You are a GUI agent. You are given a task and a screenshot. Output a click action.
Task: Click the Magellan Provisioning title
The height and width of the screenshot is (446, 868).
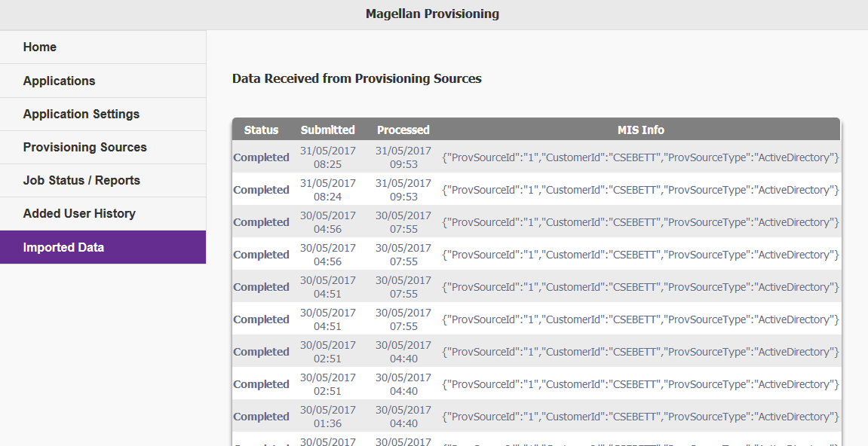tap(432, 14)
